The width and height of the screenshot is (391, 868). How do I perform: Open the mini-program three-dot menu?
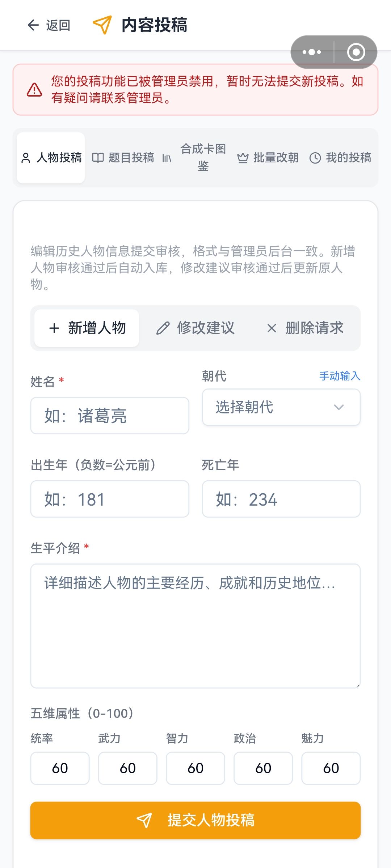pyautogui.click(x=312, y=52)
